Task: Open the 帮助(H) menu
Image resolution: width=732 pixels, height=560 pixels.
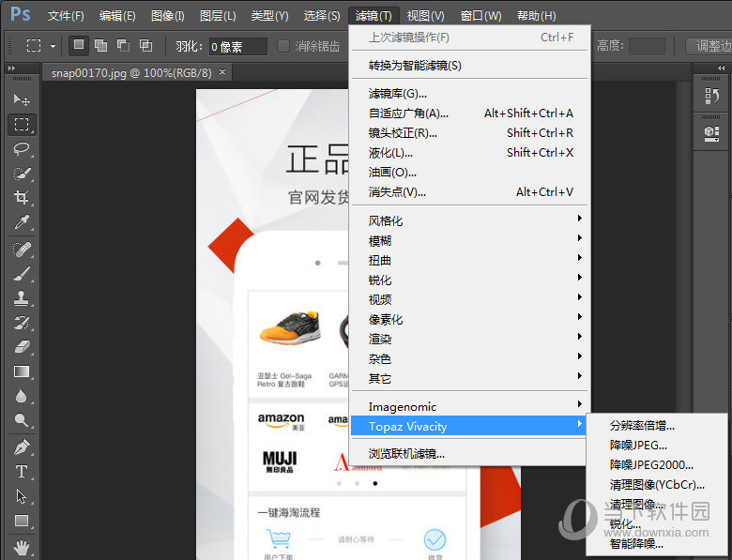Action: tap(536, 16)
